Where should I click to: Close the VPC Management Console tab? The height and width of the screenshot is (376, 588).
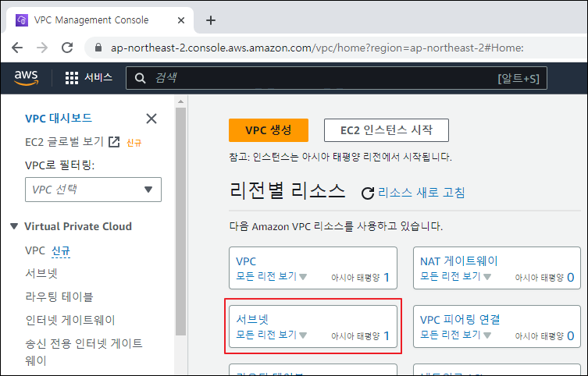[x=181, y=20]
